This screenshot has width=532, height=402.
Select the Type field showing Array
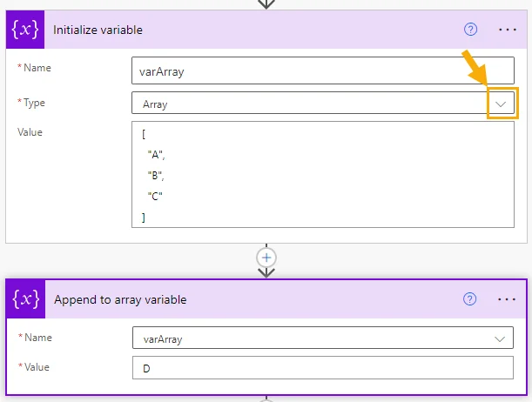tap(305, 104)
